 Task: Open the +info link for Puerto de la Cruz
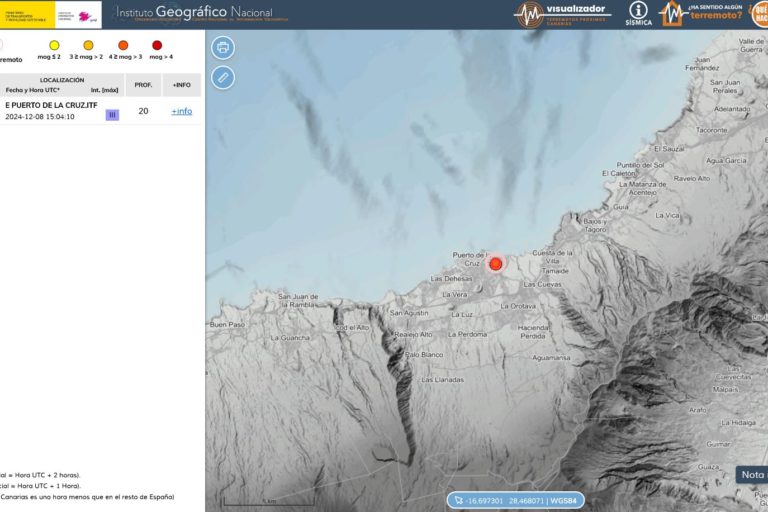[x=182, y=111]
